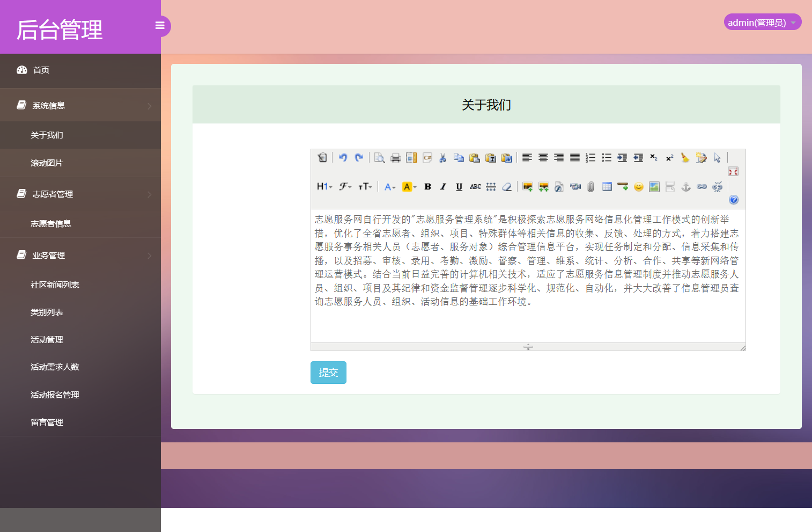
Task: Open the heading style dropdown
Action: [x=324, y=187]
